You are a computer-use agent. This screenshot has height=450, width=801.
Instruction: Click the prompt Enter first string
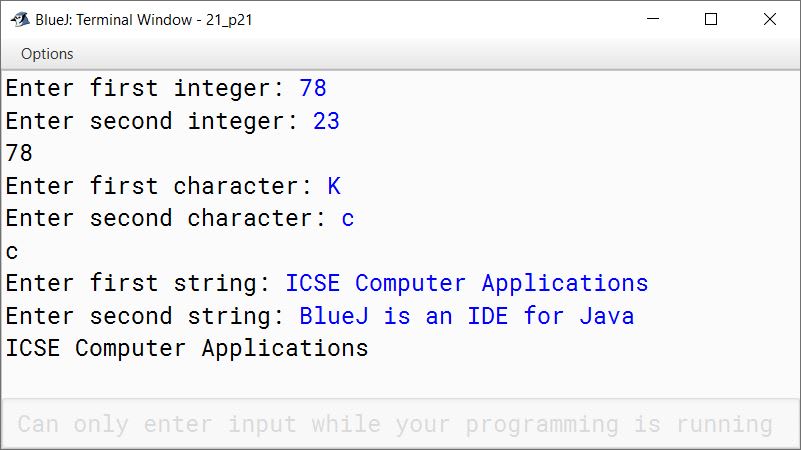point(137,283)
